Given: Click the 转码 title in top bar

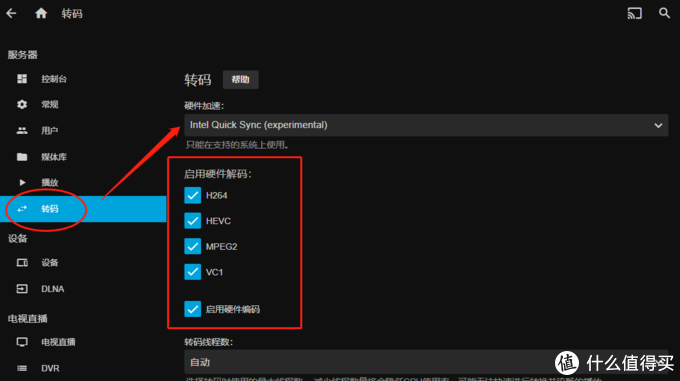Looking at the screenshot, I should 72,14.
